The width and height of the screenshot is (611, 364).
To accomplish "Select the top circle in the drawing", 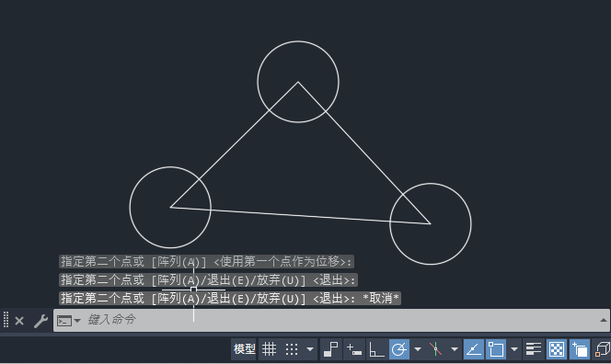I will [298, 41].
